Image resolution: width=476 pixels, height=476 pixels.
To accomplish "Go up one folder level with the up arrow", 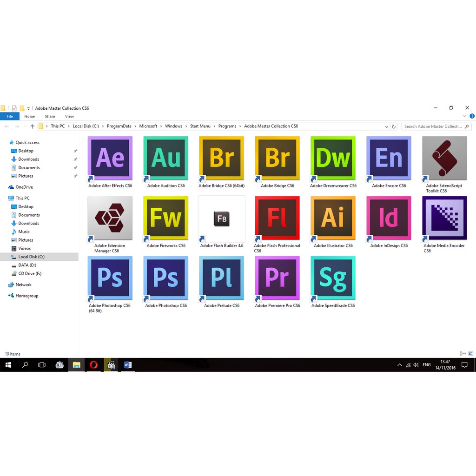I will 32,126.
